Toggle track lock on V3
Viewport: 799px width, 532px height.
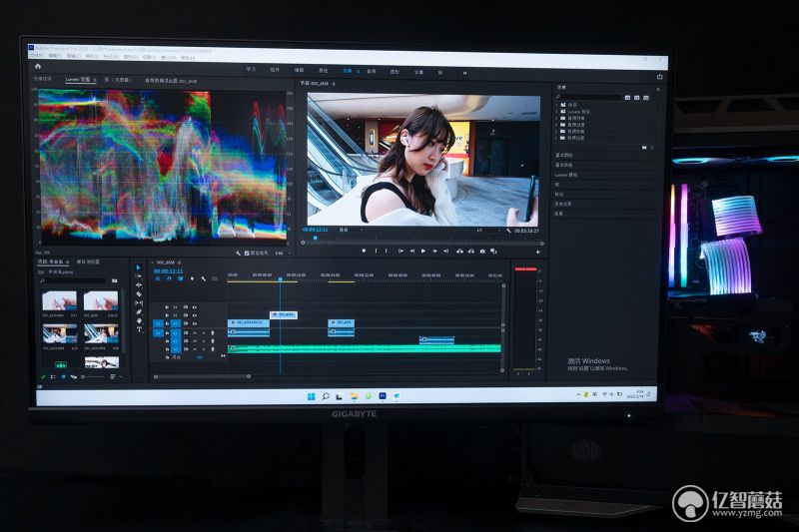pos(167,307)
